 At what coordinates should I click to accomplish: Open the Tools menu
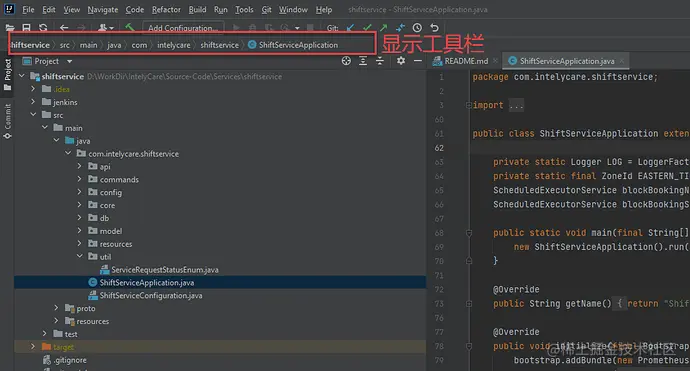click(x=244, y=9)
